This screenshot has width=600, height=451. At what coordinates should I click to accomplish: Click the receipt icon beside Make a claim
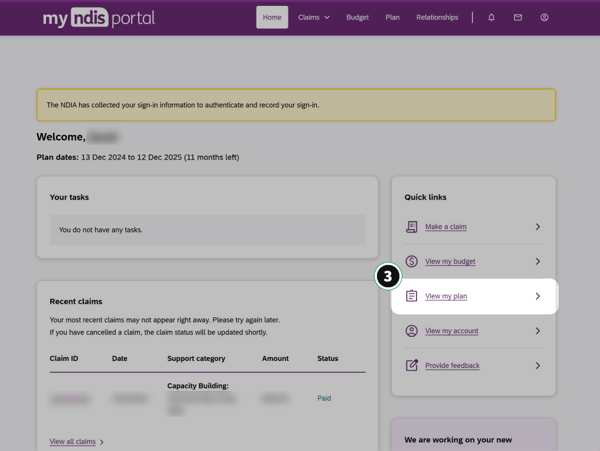point(411,226)
